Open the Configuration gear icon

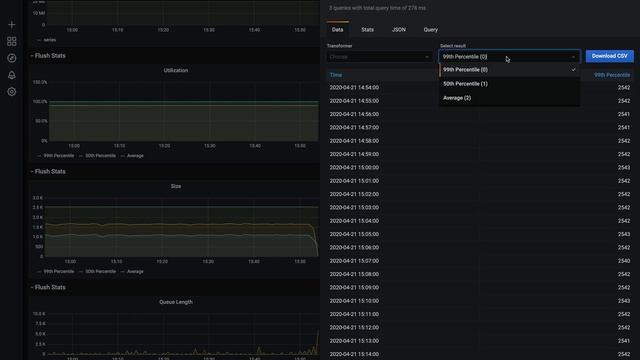[11, 91]
